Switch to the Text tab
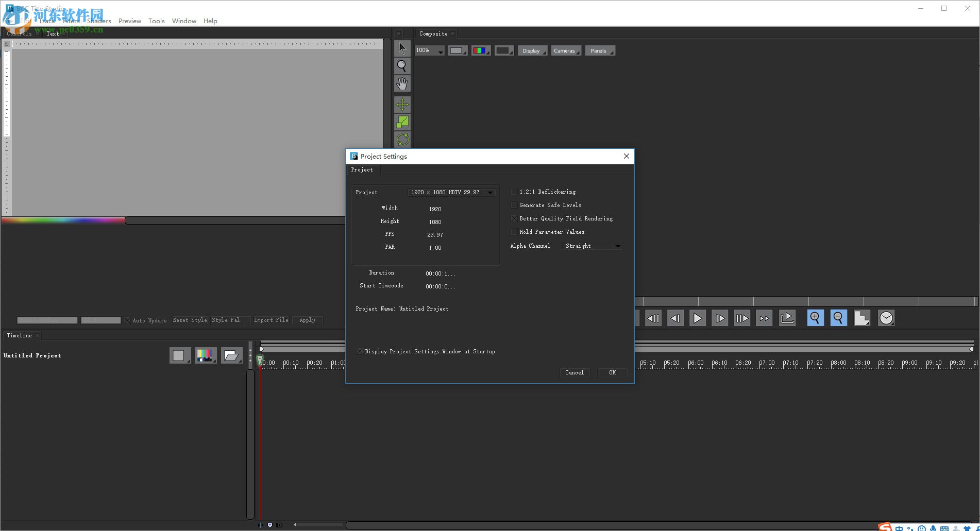980x531 pixels. pos(53,33)
